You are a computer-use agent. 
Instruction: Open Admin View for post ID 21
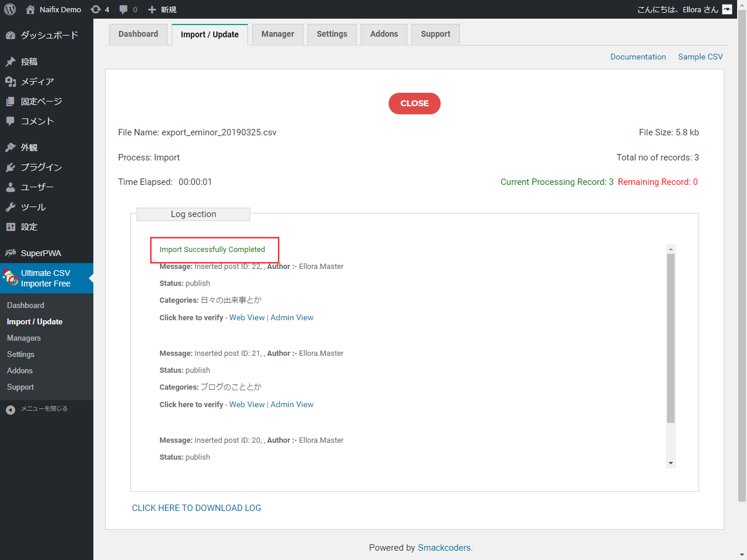[x=292, y=404]
